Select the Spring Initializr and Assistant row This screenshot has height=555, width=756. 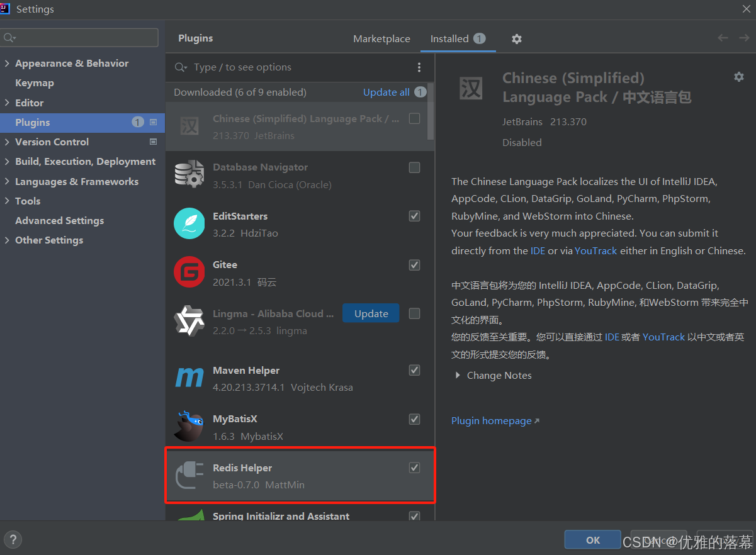(300, 513)
